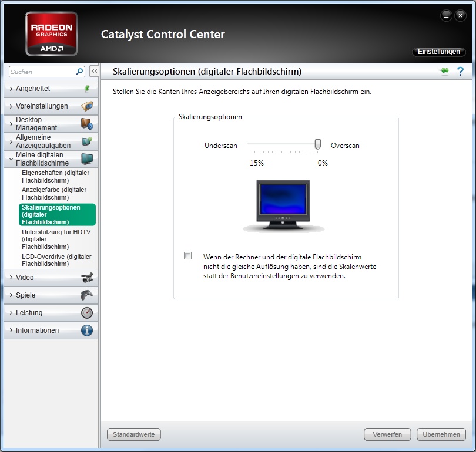Open Eigenschaften (digitaler Flachbildschirm) page

pos(56,177)
